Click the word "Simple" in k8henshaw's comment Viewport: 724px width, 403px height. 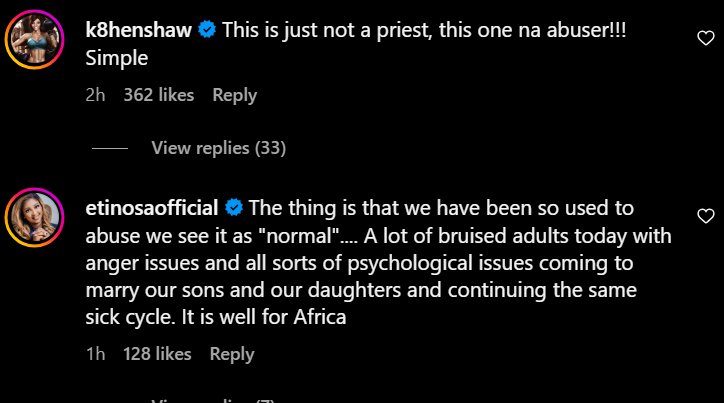pyautogui.click(x=117, y=59)
